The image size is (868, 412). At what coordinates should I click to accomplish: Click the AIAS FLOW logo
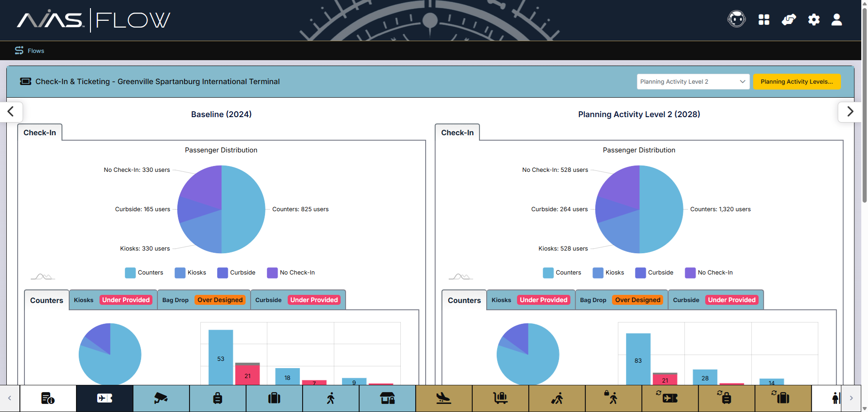point(94,20)
